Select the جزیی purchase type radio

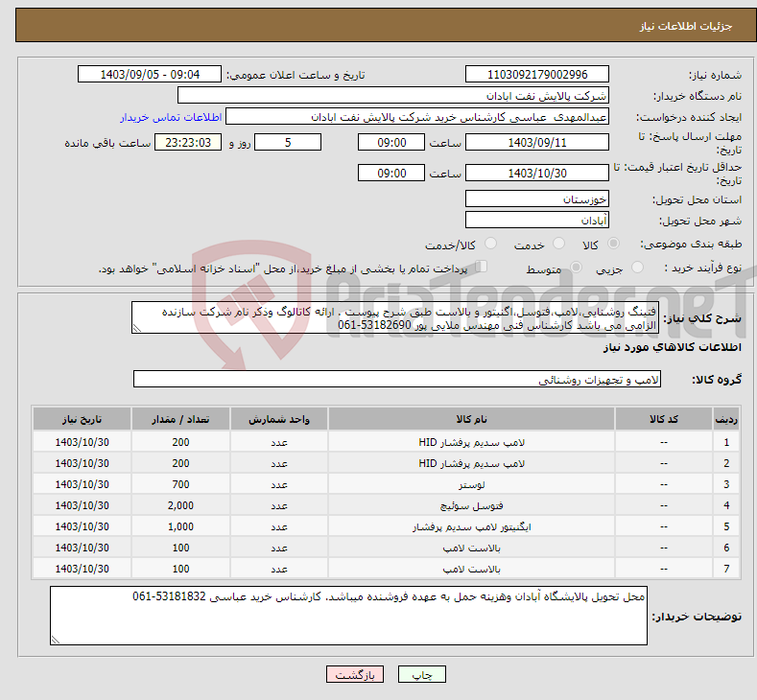[637, 268]
